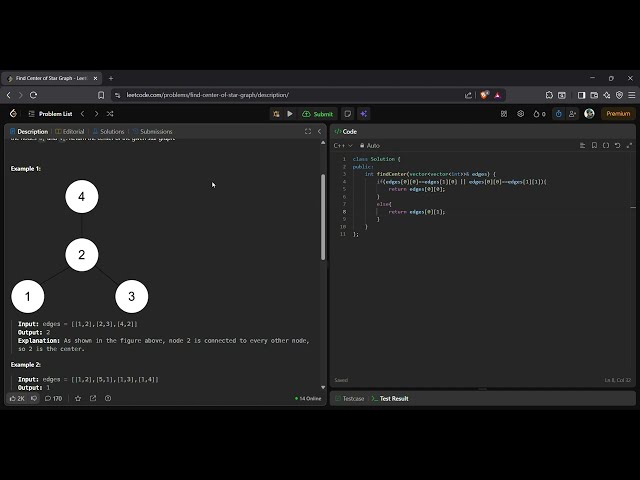Share the problem icon
Image resolution: width=640 pixels, height=480 pixels.
[93, 398]
